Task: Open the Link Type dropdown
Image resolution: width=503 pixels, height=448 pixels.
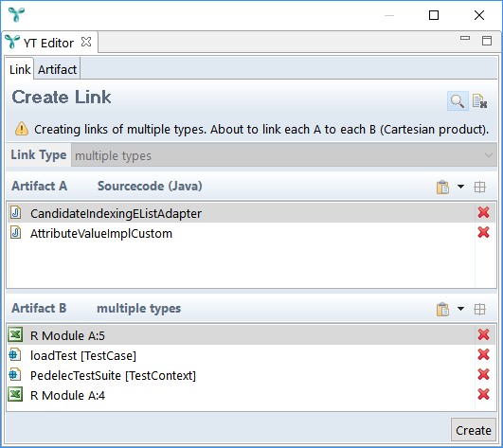Action: (x=284, y=155)
